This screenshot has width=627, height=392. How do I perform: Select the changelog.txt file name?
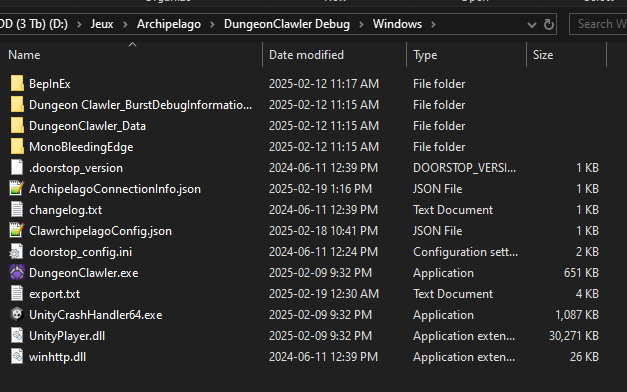click(66, 210)
